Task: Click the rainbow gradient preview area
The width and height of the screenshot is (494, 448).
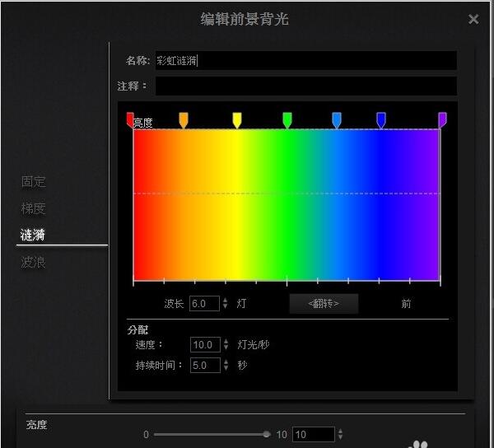Action: [x=287, y=205]
